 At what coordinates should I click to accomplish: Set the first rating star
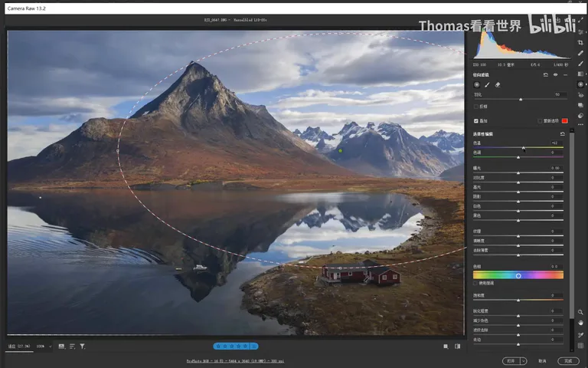tap(218, 347)
